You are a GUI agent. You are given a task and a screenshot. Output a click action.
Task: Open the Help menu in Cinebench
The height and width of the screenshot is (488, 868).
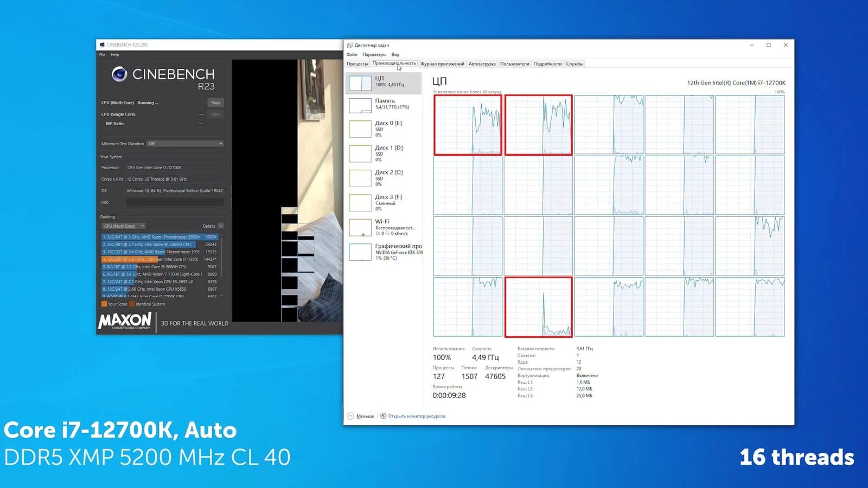click(x=115, y=55)
